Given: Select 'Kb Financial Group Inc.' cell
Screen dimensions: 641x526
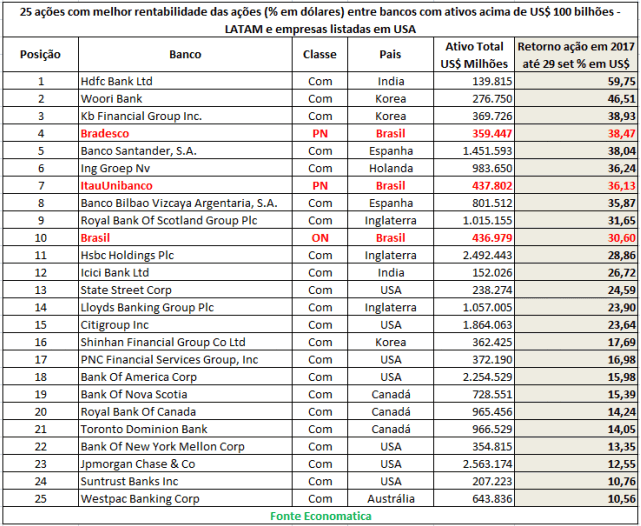Looking at the screenshot, I should click(185, 116).
